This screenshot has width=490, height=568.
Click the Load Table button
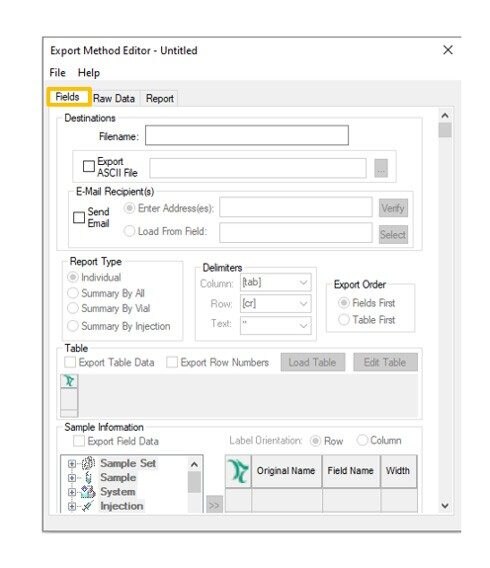click(x=312, y=362)
